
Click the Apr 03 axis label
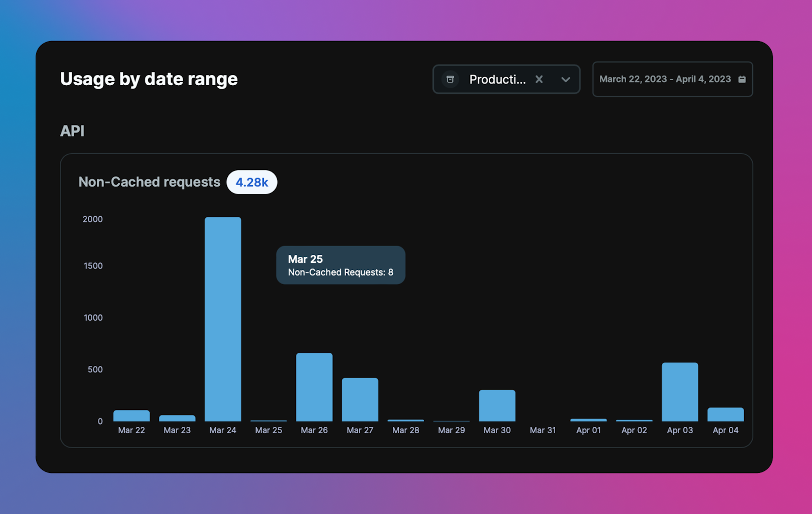click(680, 430)
